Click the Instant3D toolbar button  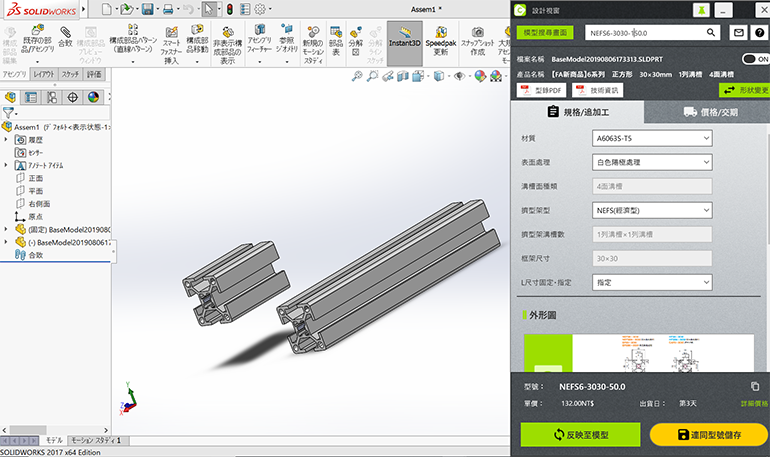click(404, 41)
